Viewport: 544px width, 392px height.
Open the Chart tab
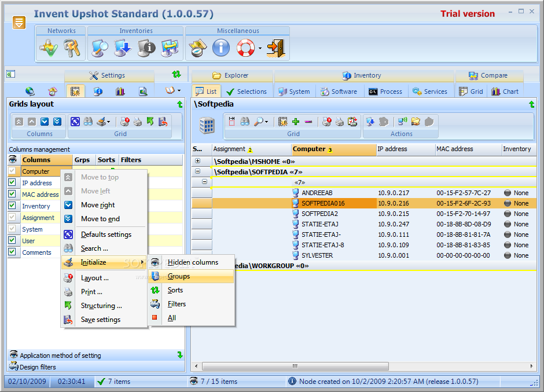[505, 91]
